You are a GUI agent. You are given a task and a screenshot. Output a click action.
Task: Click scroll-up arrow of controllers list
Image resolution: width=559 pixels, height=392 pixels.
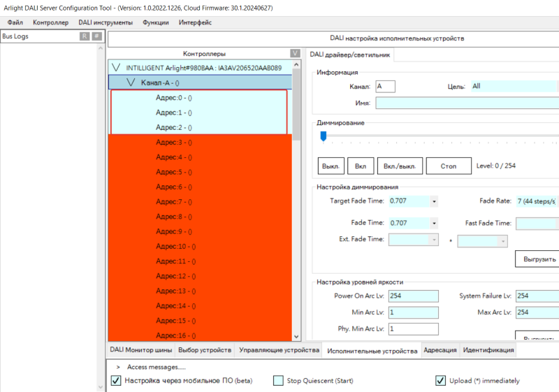(296, 64)
